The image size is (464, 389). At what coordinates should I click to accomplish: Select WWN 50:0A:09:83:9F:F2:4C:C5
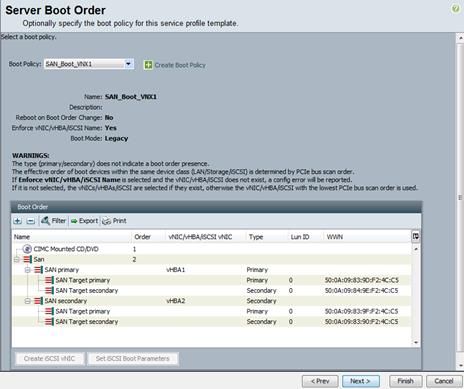361,311
